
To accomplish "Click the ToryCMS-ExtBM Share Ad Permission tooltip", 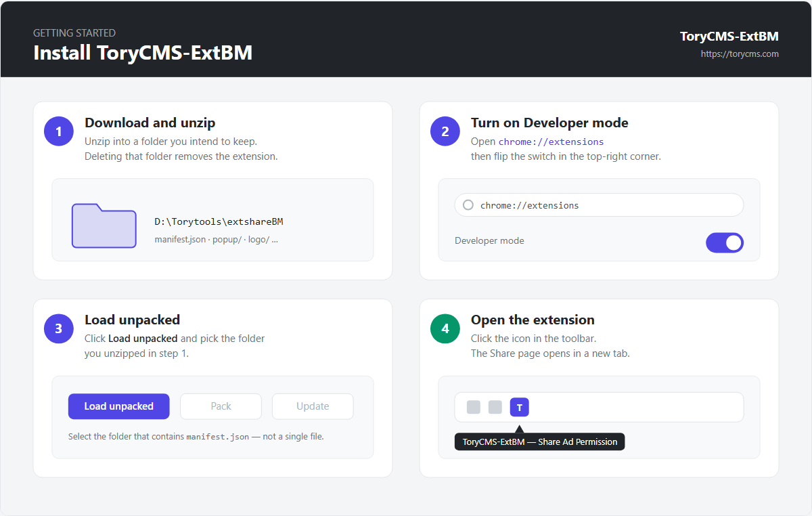I will [540, 442].
